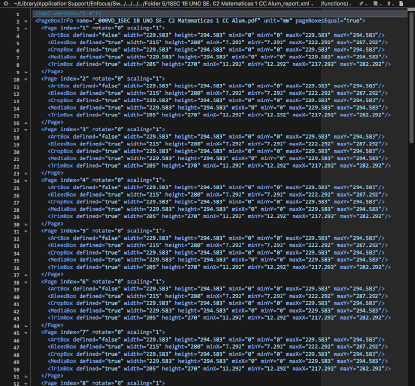The image size is (415, 386).
Task: Collapse the PageBoxInfo fold on line 2
Action: coord(26,21)
